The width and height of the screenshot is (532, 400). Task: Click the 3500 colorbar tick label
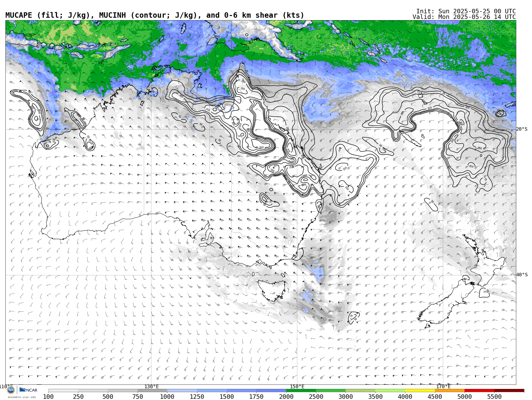[375, 397]
